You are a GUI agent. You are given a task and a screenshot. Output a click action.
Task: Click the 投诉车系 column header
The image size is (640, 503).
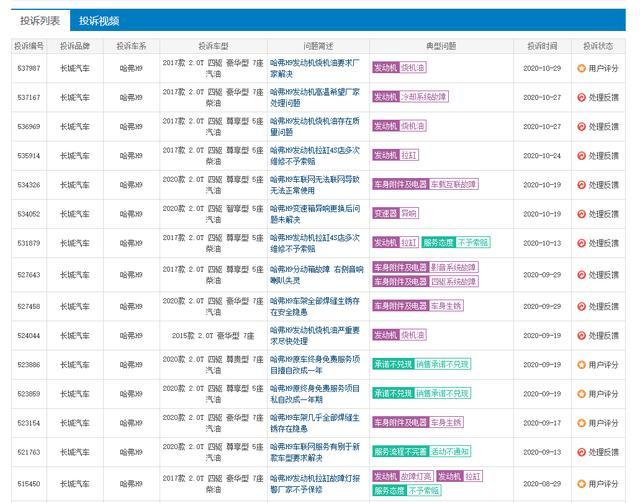pos(131,46)
